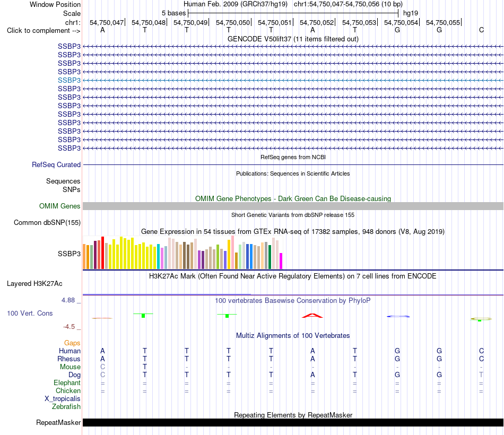Click the -4.5 lower conservation scale value
Viewport: 504px width, 435px height.
click(69, 327)
